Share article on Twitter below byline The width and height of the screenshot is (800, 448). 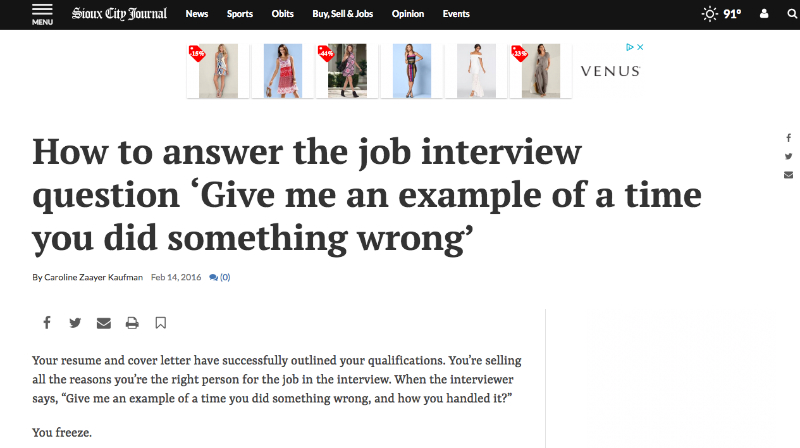click(x=75, y=323)
